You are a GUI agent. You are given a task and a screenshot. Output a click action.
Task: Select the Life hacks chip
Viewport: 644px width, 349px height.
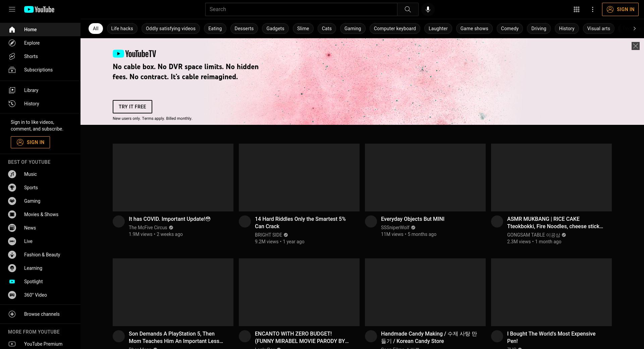[122, 29]
